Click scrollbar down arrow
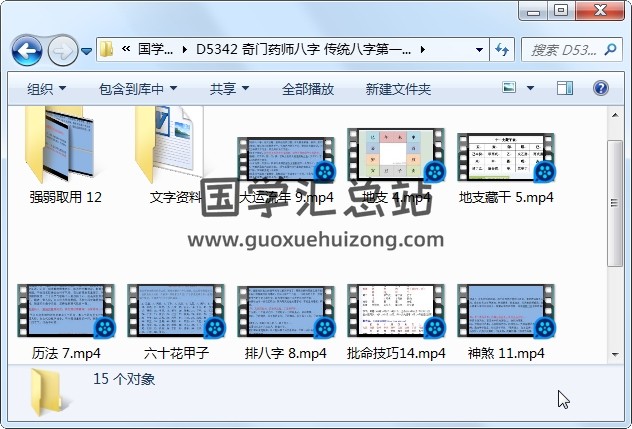The width and height of the screenshot is (632, 429). pyautogui.click(x=615, y=354)
